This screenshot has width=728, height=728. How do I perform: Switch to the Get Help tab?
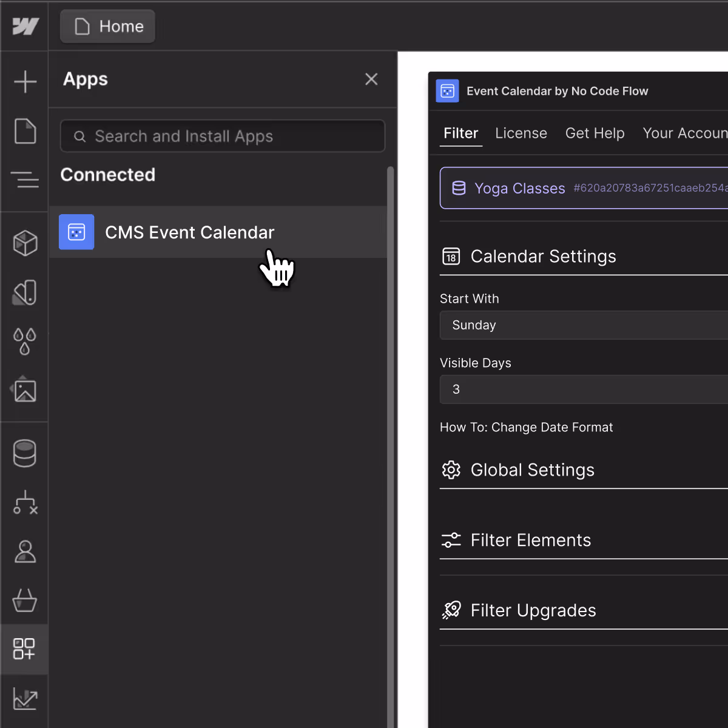point(595,133)
